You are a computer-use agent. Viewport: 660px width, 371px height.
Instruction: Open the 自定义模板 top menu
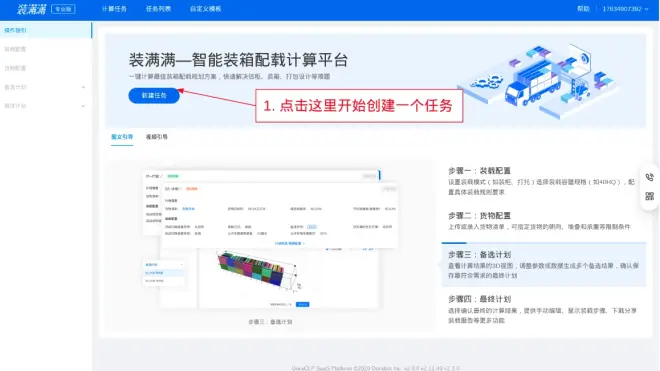(x=205, y=9)
